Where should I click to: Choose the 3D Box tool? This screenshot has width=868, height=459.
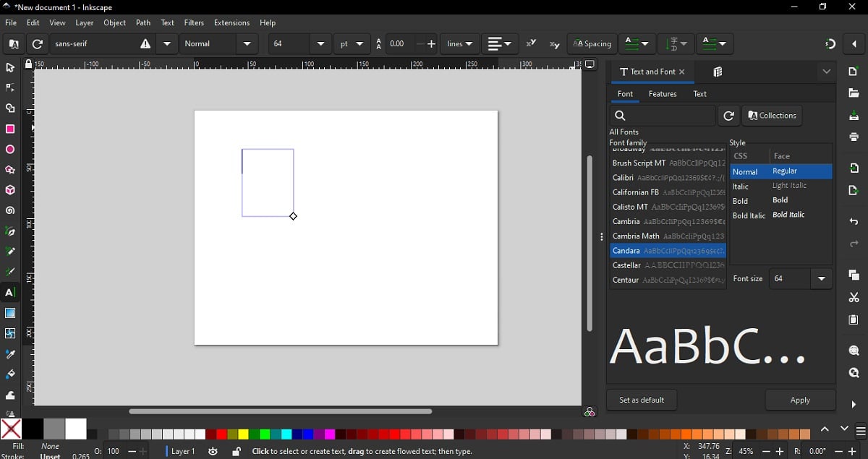tap(10, 191)
